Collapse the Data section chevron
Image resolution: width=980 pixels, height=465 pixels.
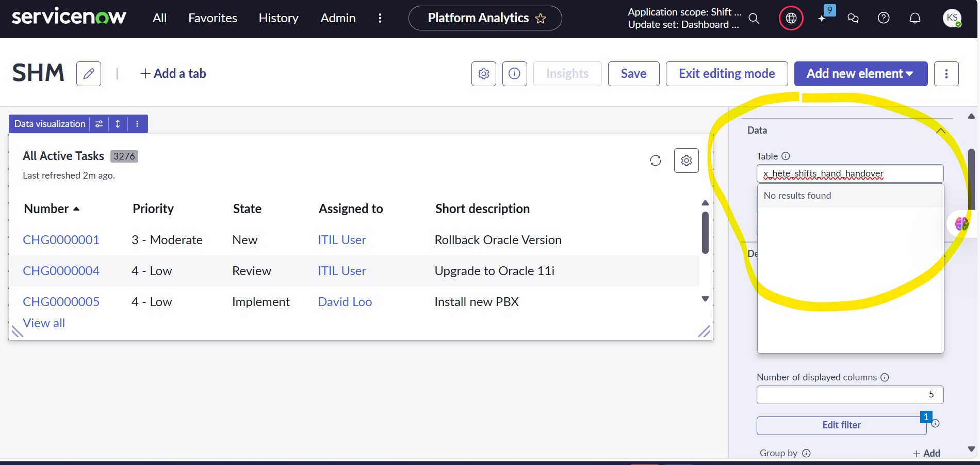pos(940,131)
